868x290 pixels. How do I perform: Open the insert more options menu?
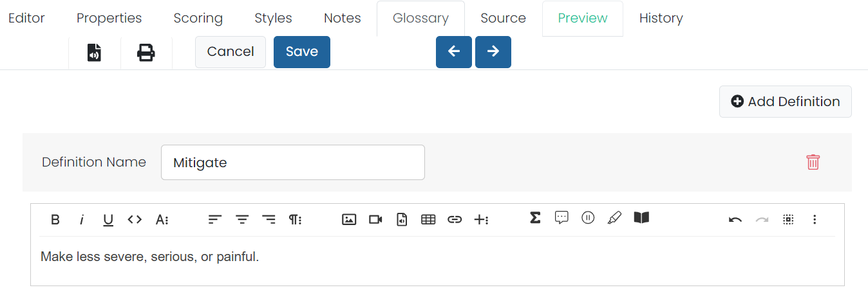481,219
